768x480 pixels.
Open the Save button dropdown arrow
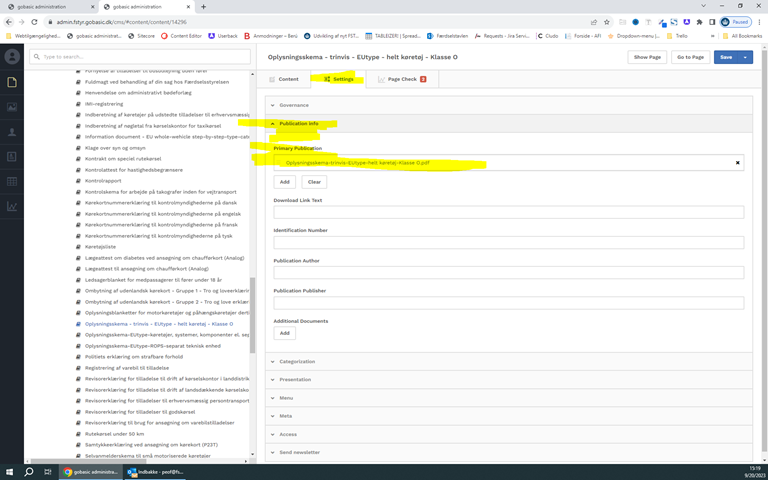pyautogui.click(x=746, y=57)
